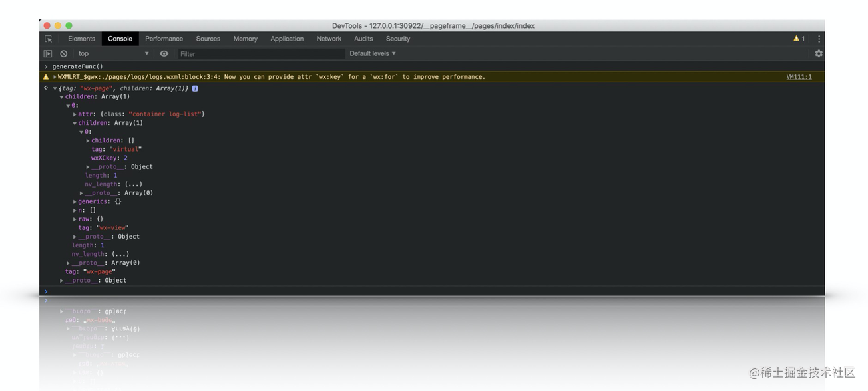Switch to the Network tab
Viewport: 868px width, 391px height.
tap(329, 39)
